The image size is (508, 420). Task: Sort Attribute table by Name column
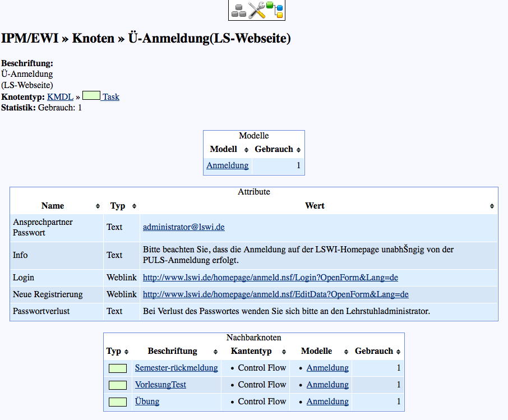pyautogui.click(x=98, y=206)
